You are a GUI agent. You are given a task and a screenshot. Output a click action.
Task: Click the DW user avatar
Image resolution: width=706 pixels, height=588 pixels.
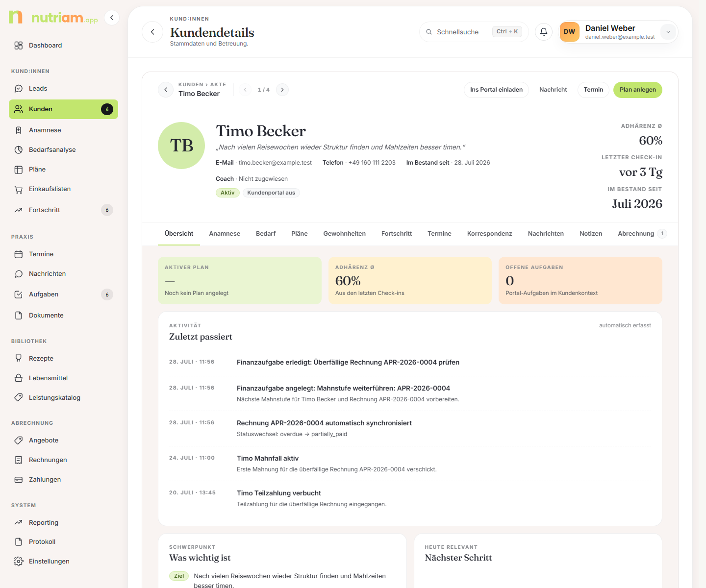coord(570,32)
